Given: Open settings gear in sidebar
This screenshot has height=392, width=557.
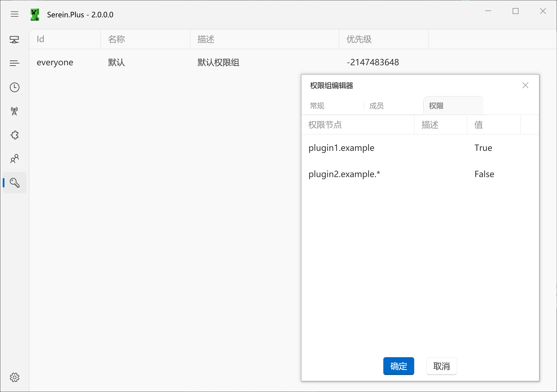Looking at the screenshot, I should point(15,377).
